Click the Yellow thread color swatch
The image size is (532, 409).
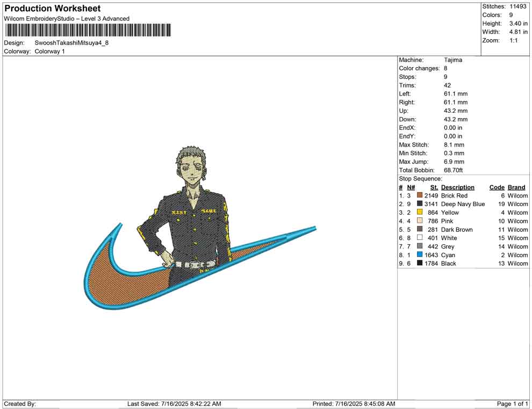(x=420, y=212)
